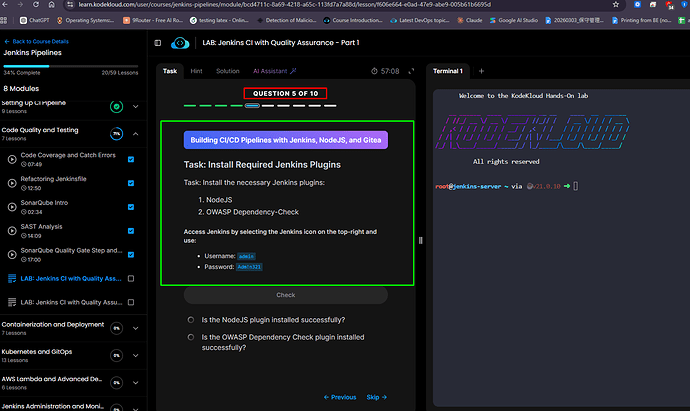Click the browser apps grid icon in bookmarks bar
Viewport: 690px width, 411px height.
4,20
